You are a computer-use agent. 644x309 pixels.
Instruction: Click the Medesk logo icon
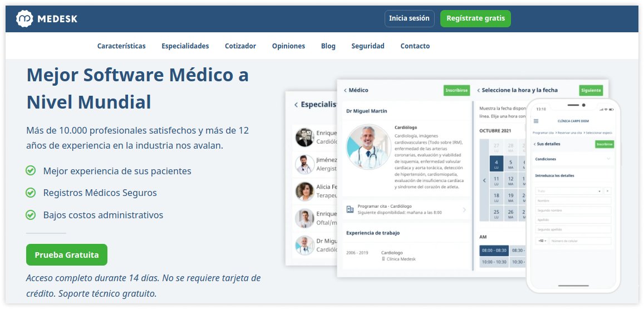click(24, 18)
